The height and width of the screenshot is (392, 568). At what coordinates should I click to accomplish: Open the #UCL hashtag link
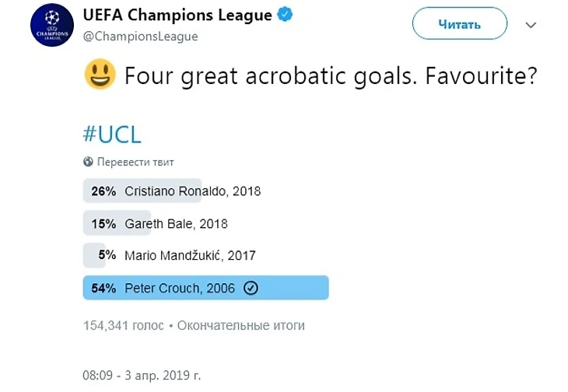112,134
